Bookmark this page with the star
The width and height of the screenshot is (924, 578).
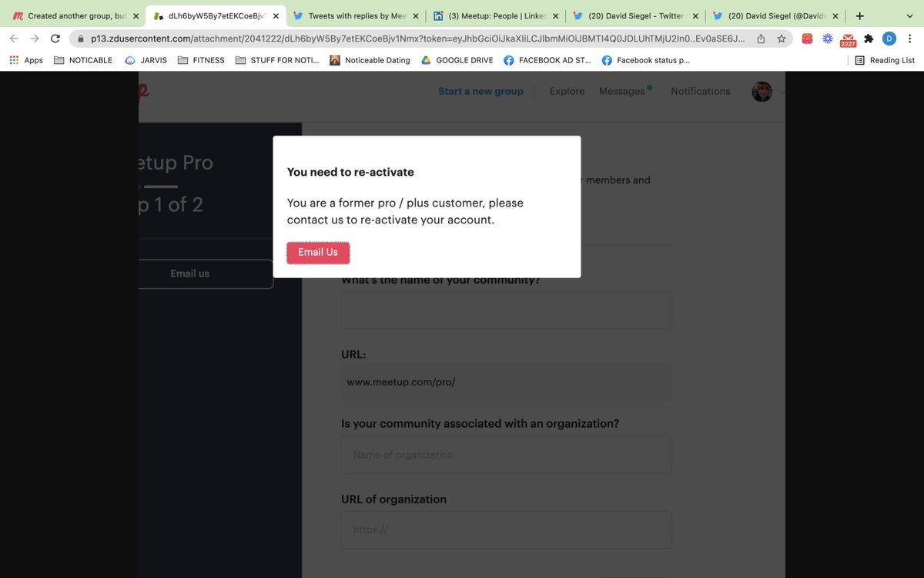[782, 39]
